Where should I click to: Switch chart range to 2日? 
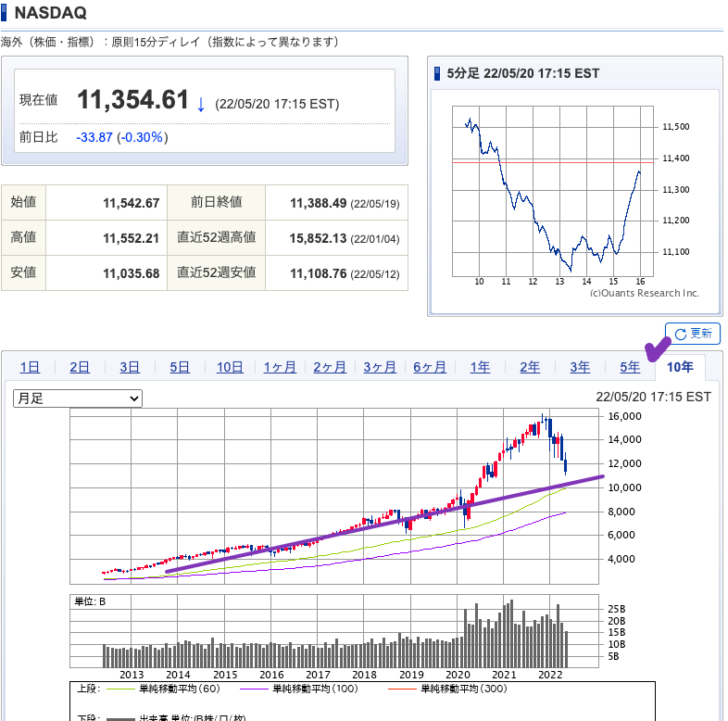point(80,367)
